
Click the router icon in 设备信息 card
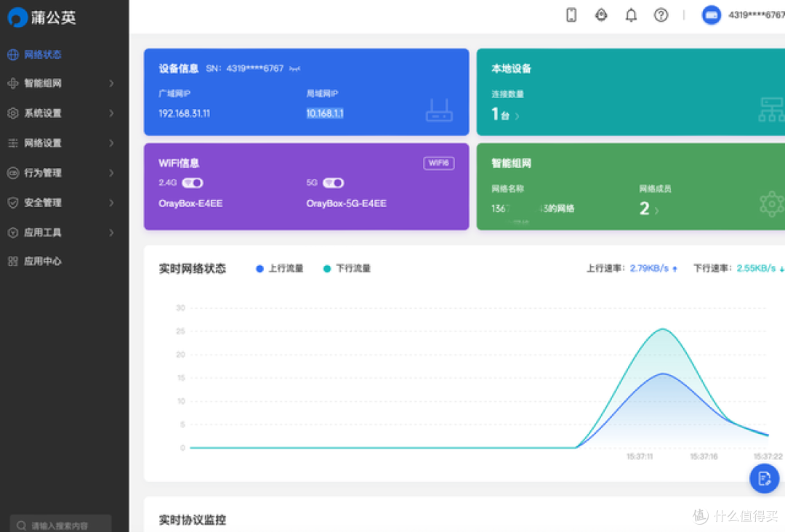click(x=439, y=110)
